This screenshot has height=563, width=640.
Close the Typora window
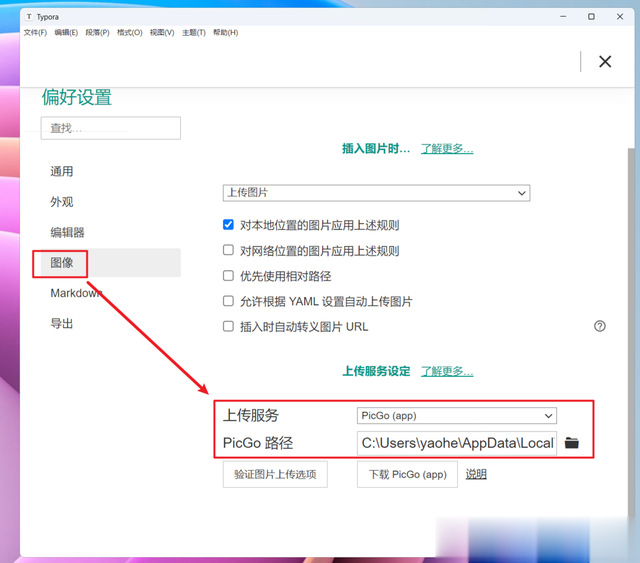pyautogui.click(x=620, y=17)
